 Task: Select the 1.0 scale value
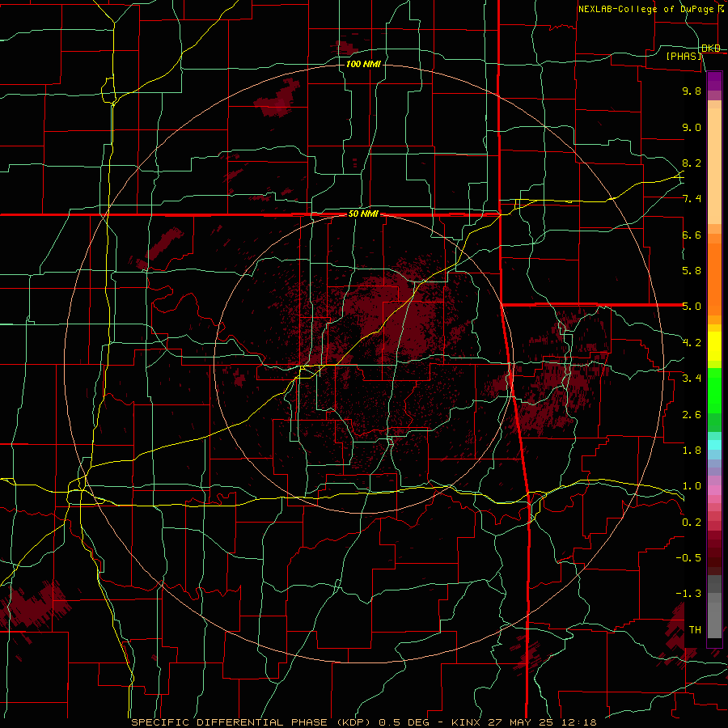click(692, 486)
